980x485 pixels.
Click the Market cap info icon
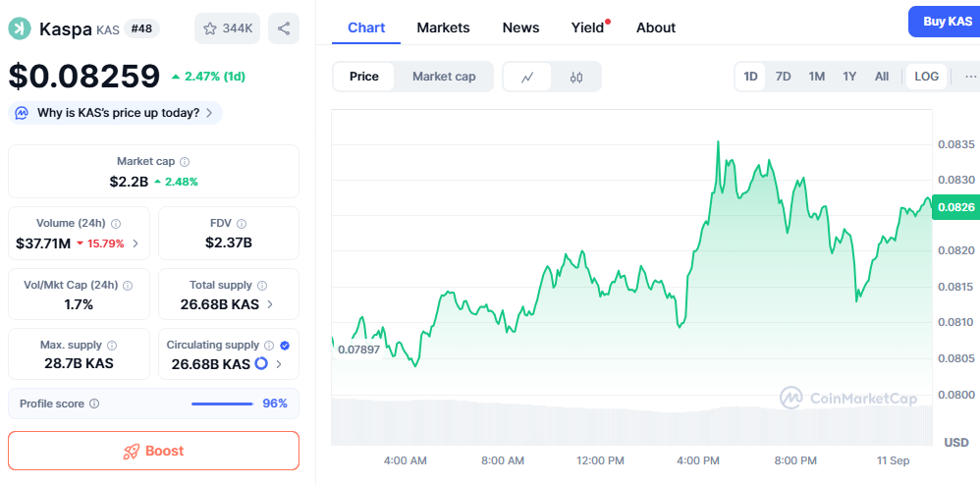point(185,161)
